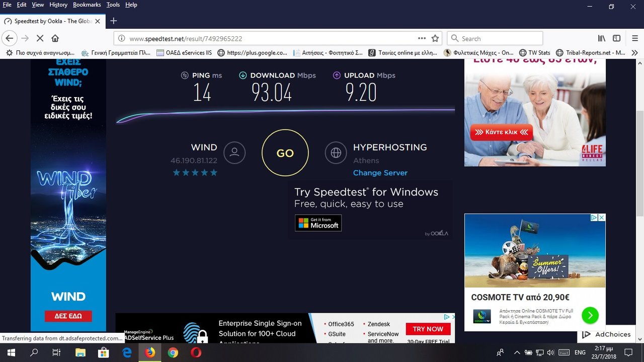Image resolution: width=644 pixels, height=362 pixels.
Task: Open Task View on taskbar
Action: (x=57, y=352)
